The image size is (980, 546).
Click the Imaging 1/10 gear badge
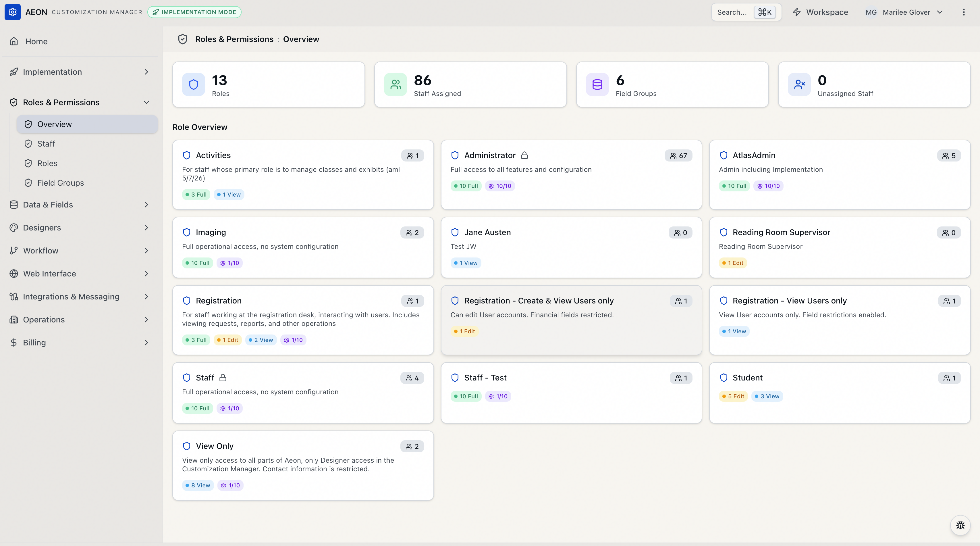[230, 263]
